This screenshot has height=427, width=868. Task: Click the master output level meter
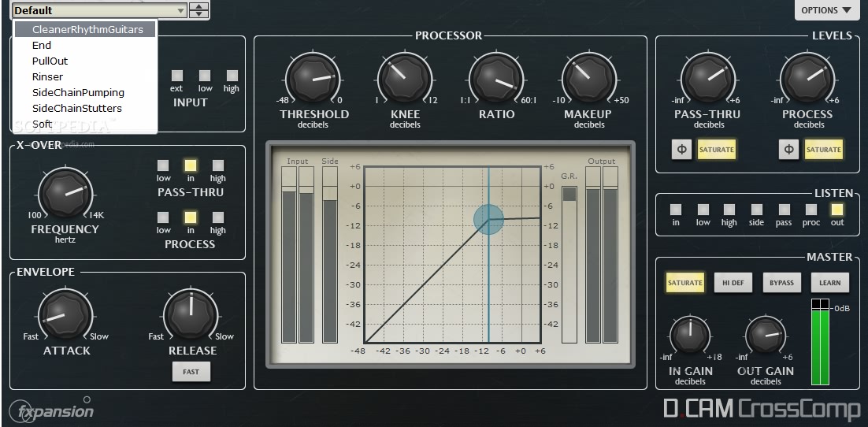tap(821, 342)
